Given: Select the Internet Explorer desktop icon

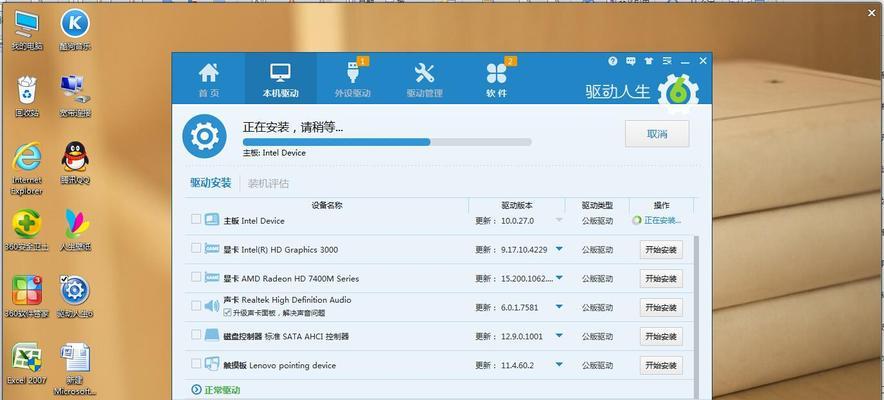Looking at the screenshot, I should (x=27, y=168).
